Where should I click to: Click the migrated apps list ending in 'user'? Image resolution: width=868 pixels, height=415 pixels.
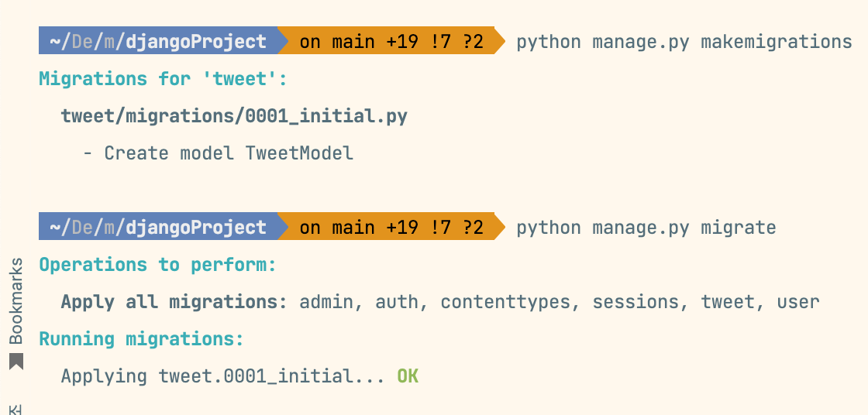560,301
